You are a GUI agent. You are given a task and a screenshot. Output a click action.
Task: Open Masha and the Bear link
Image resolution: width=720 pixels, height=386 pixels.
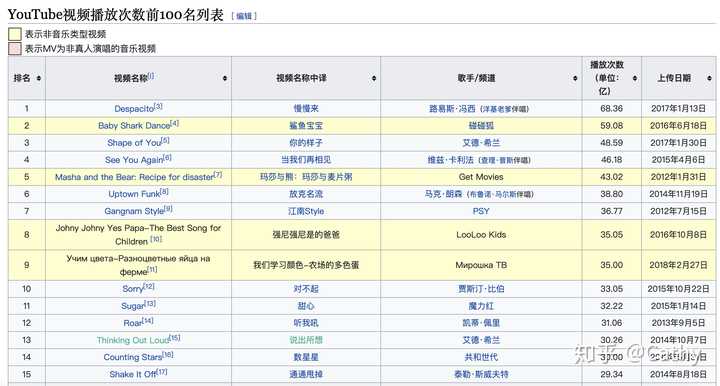pos(134,177)
